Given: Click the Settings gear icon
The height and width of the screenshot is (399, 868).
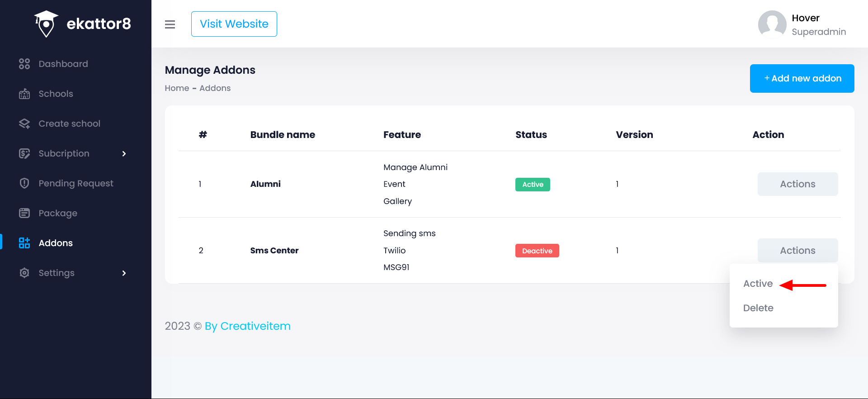Looking at the screenshot, I should (24, 273).
